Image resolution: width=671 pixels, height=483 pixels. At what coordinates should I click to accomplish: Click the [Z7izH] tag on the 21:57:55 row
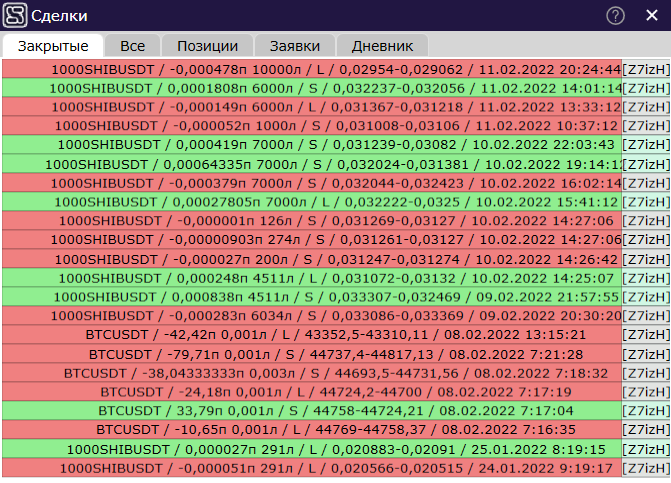646,296
